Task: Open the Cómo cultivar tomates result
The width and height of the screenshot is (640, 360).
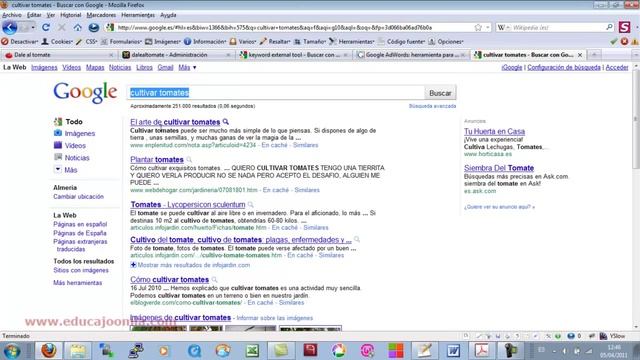Action: click(x=169, y=280)
